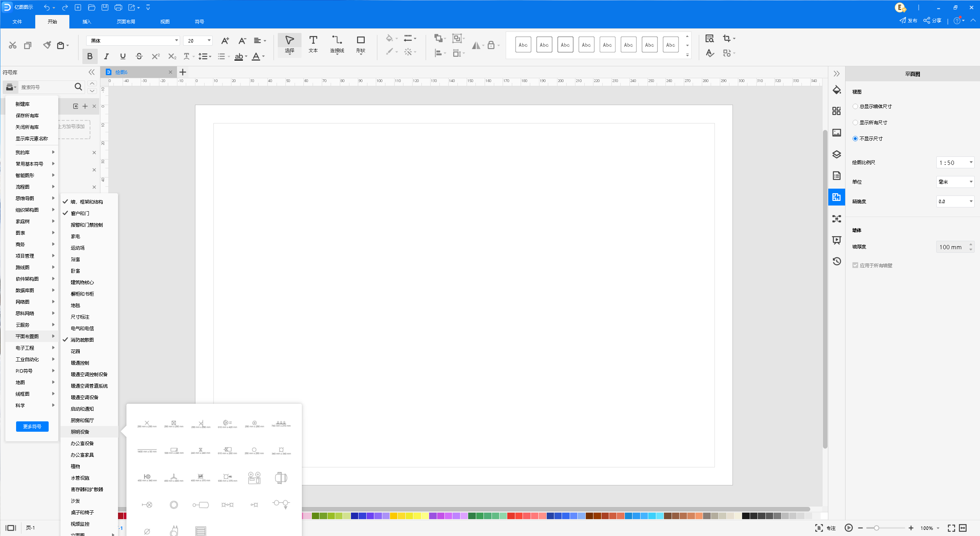Toggle 应用于所有墙壁 checkbox
Screen dimensions: 980x536
point(855,265)
